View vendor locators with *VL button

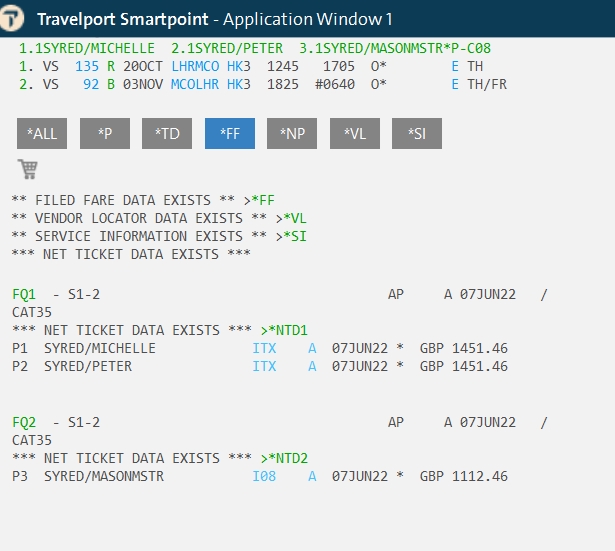tap(355, 133)
